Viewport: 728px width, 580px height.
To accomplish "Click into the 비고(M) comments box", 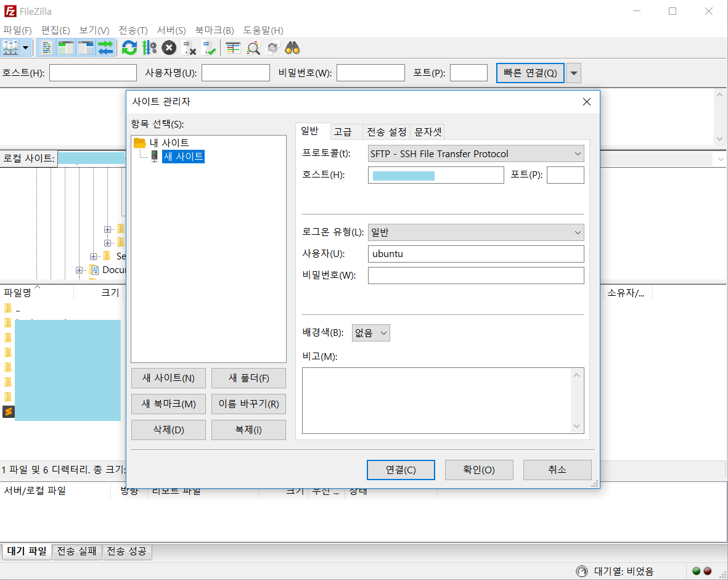I will click(443, 401).
